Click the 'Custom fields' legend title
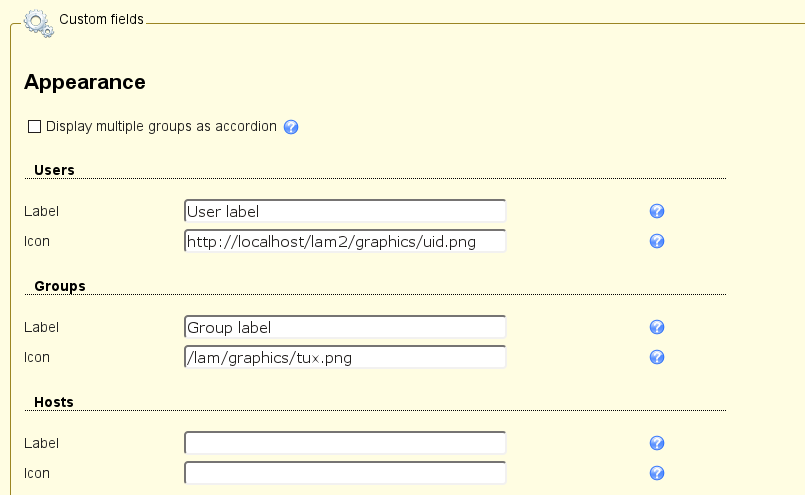Viewport: 805px width, 495px height. 101,19
